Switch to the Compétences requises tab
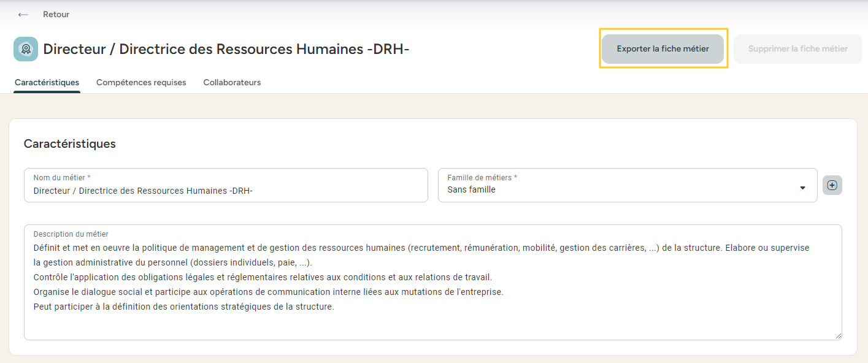 tap(141, 82)
